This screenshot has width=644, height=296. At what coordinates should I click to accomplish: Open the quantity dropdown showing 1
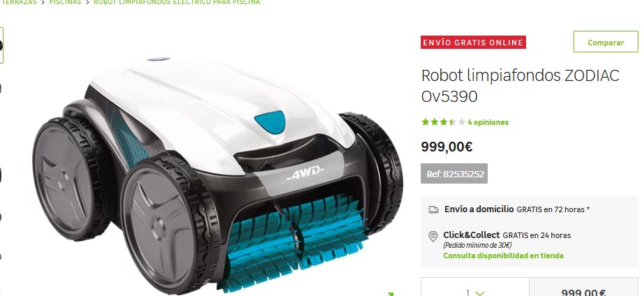tap(474, 291)
